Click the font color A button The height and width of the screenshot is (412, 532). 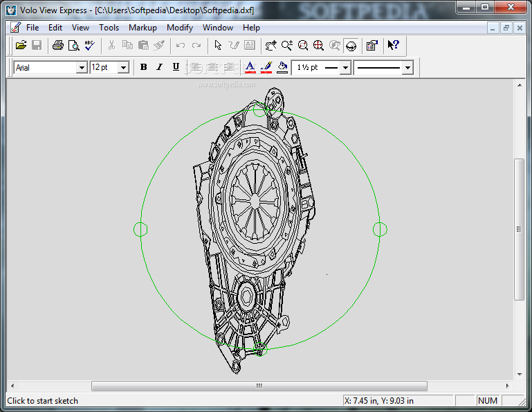click(x=250, y=67)
